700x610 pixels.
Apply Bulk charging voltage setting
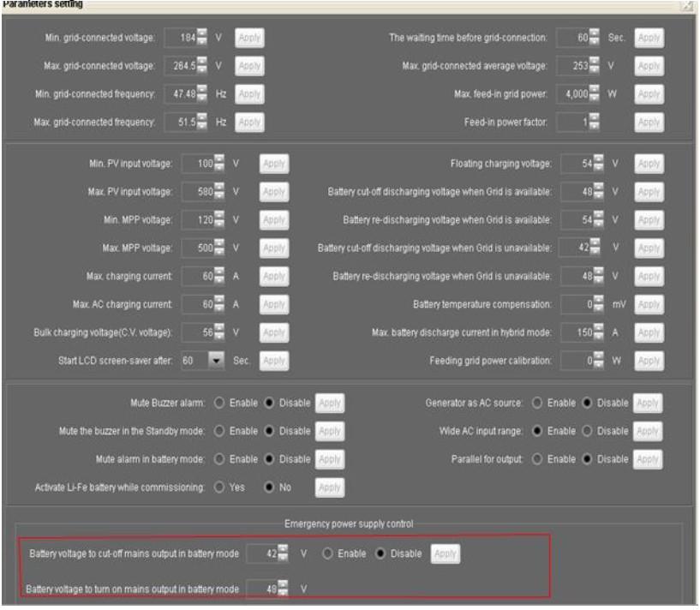274,332
